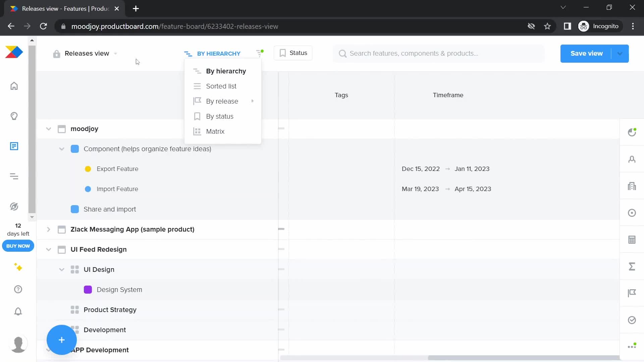This screenshot has width=644, height=362.
Task: Click the blue plus add button
Action: (x=62, y=340)
